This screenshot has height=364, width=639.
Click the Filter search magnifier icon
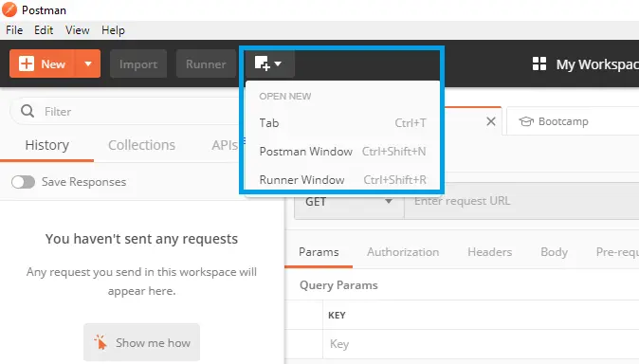(27, 111)
